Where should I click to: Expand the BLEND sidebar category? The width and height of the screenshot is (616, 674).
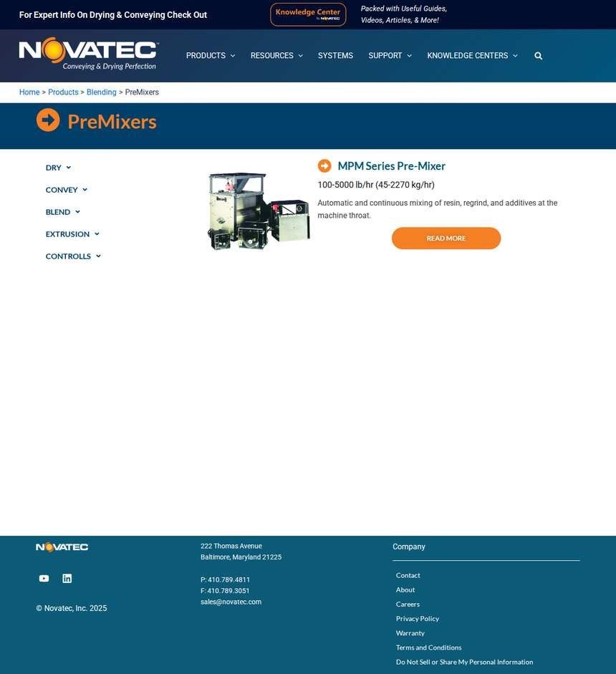63,212
